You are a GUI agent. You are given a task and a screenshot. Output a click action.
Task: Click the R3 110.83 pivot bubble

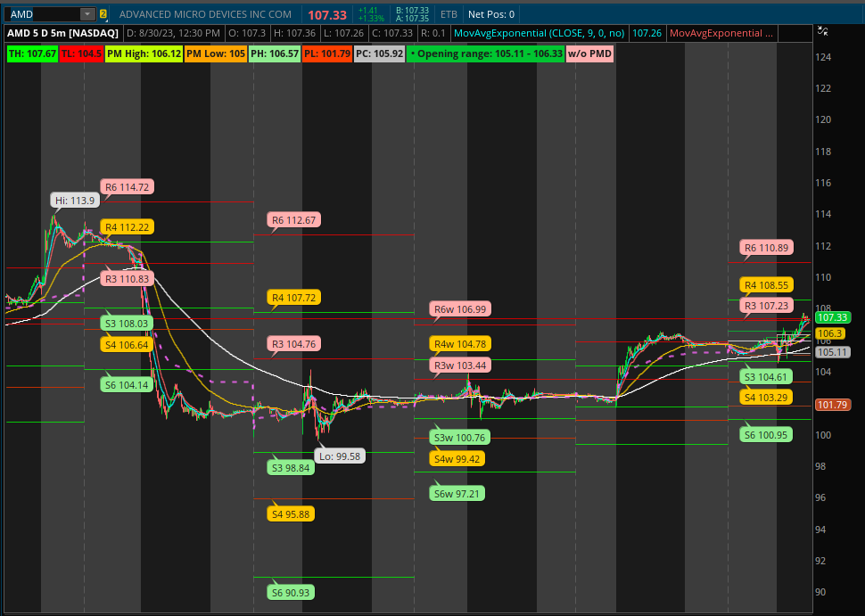(x=127, y=279)
